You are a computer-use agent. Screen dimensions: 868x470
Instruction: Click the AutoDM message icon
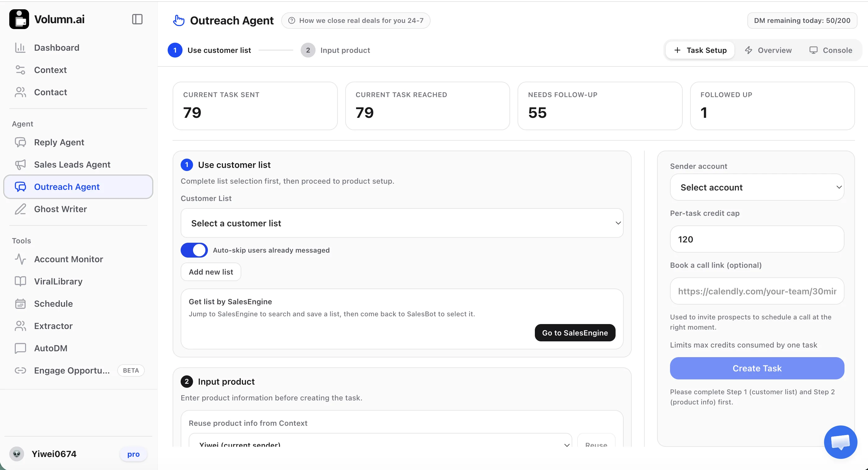click(x=20, y=348)
